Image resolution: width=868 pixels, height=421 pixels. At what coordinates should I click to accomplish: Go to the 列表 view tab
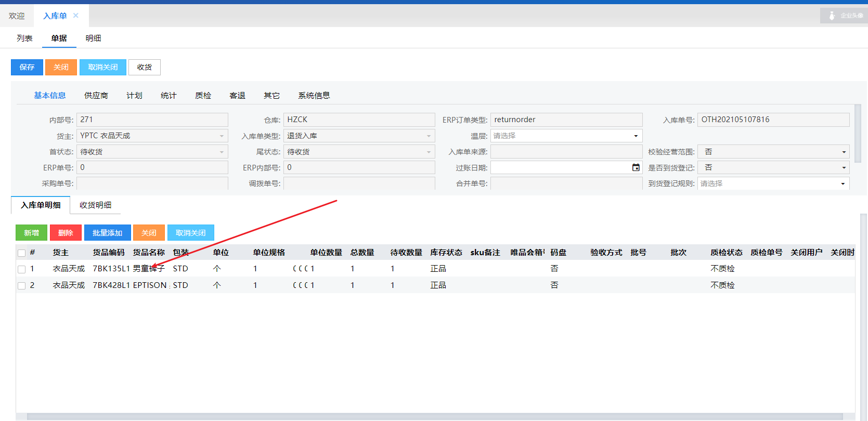point(24,38)
